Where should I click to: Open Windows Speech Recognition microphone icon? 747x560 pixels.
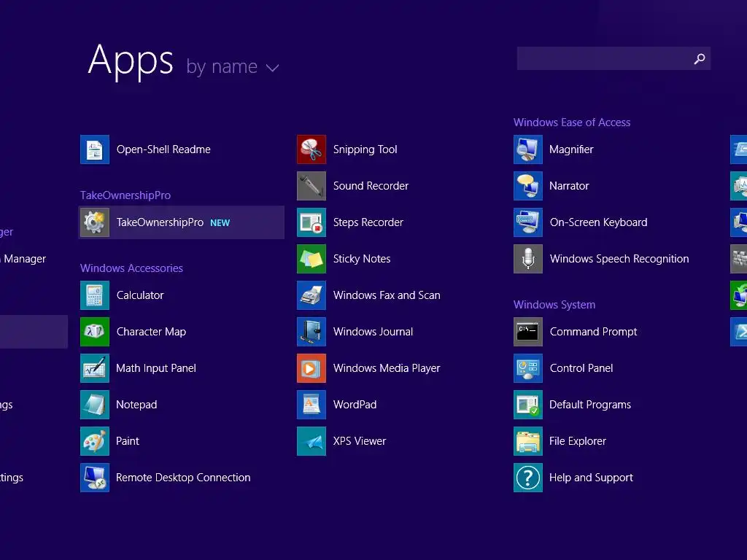click(x=528, y=259)
